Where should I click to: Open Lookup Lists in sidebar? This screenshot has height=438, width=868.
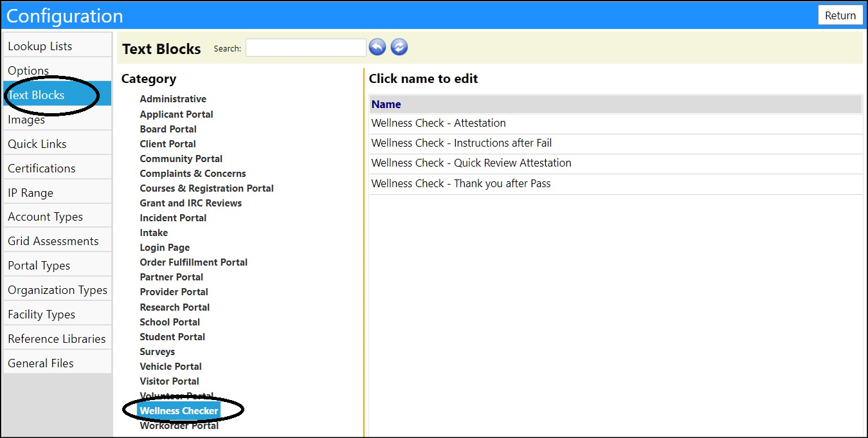click(x=57, y=46)
